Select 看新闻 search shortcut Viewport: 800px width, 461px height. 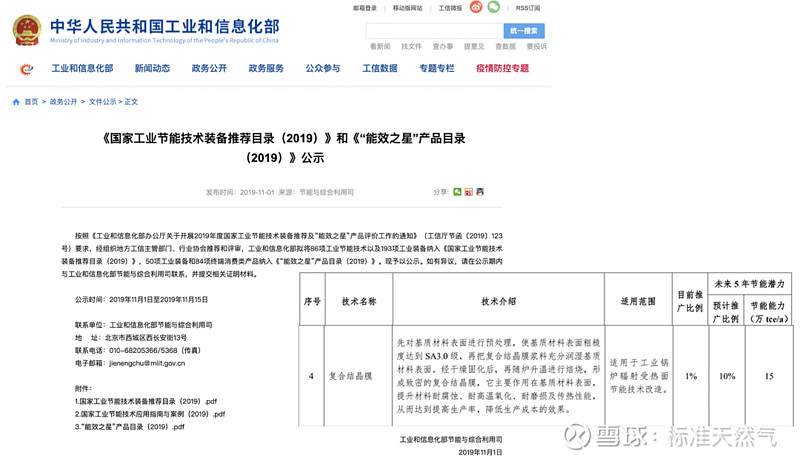click(380, 46)
